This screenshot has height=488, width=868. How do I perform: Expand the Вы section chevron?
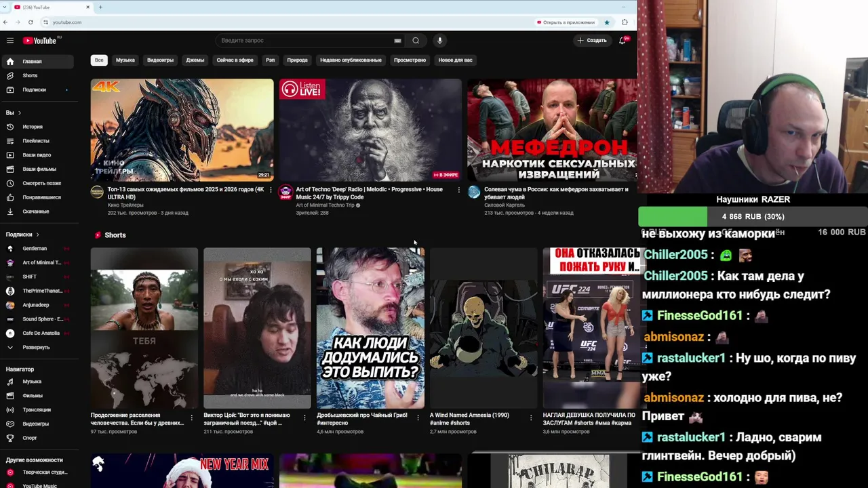pyautogui.click(x=20, y=113)
